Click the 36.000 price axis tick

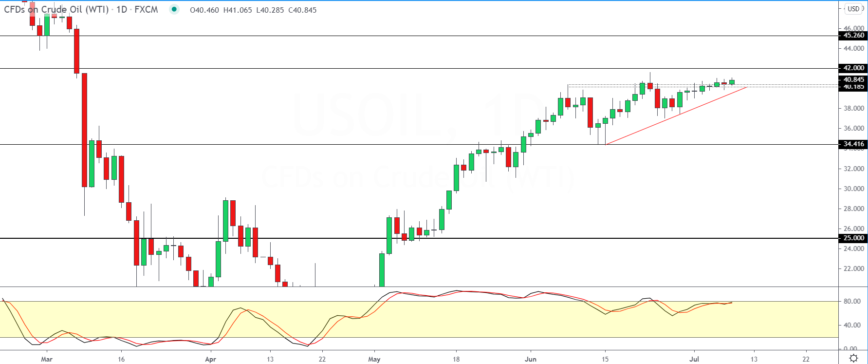pyautogui.click(x=854, y=128)
